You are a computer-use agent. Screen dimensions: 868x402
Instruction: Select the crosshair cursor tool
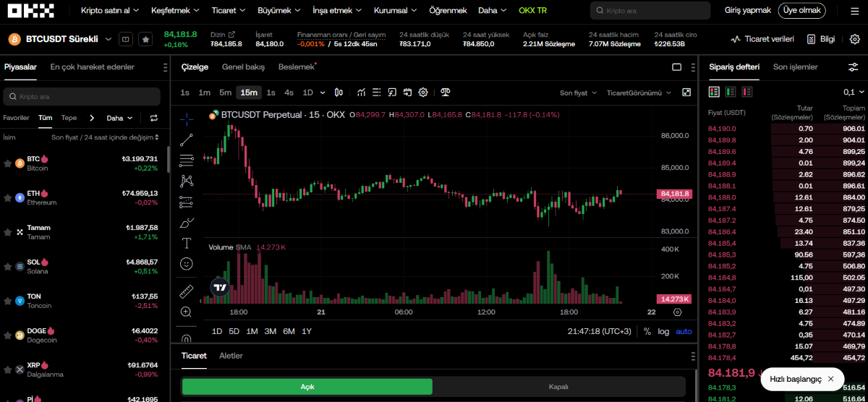[x=186, y=119]
